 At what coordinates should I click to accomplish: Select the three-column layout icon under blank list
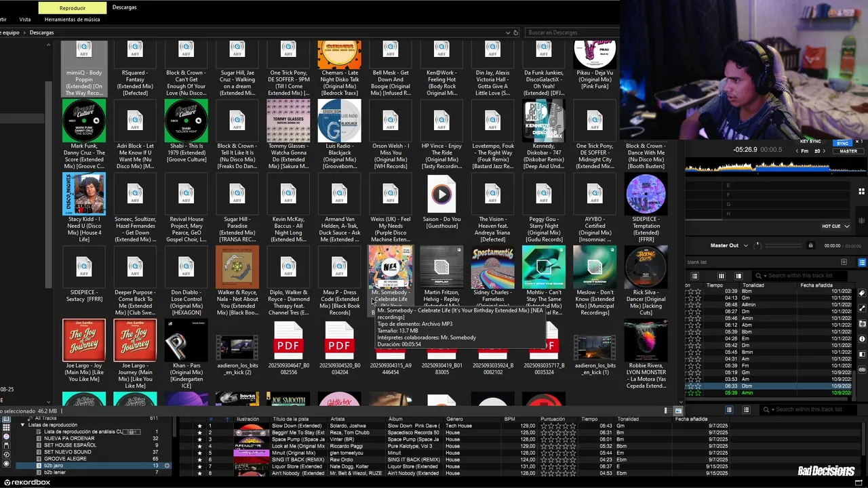click(x=722, y=276)
